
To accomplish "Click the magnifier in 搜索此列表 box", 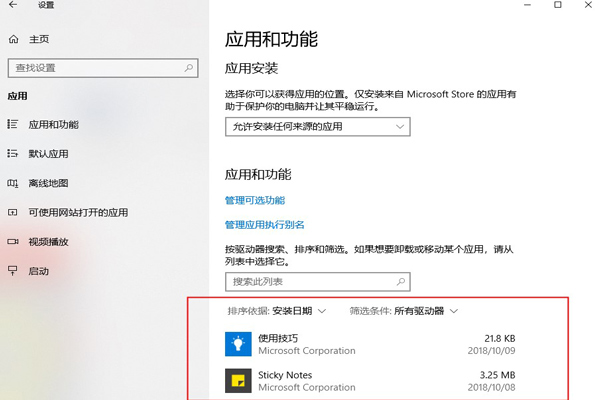I will click(x=401, y=282).
